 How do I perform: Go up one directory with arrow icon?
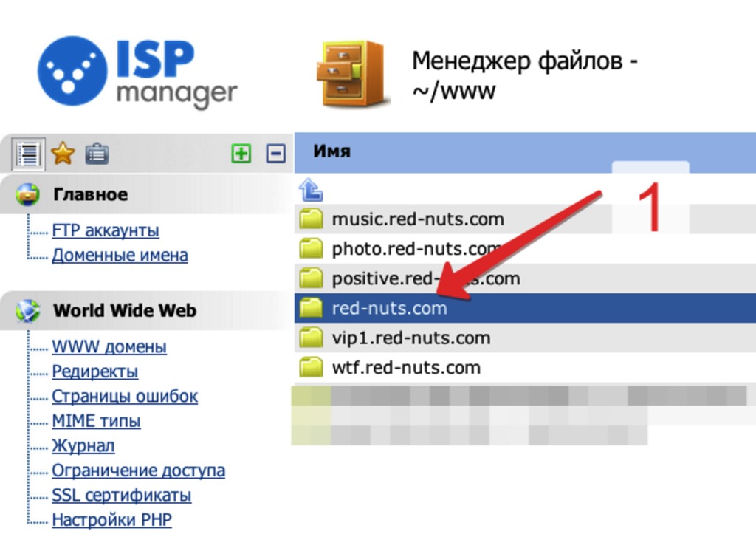(311, 189)
